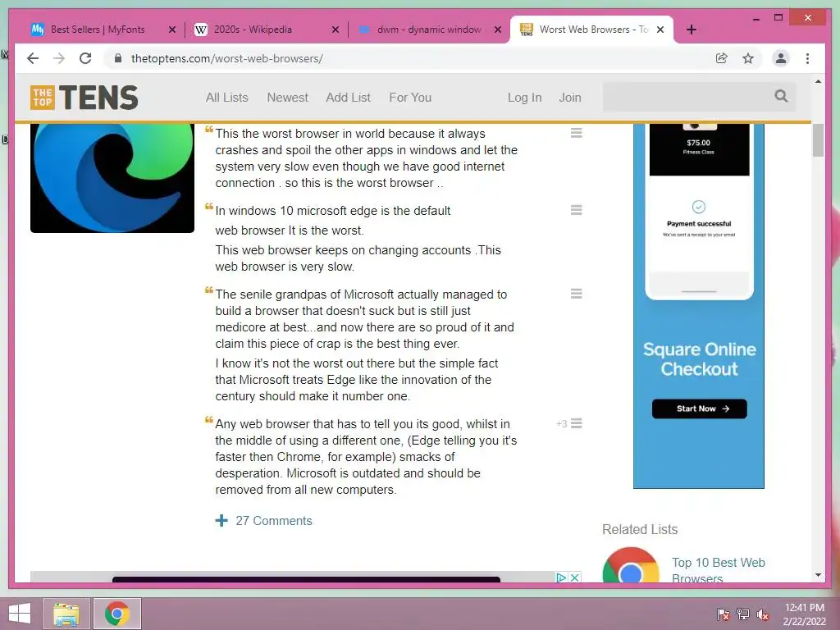Close the 2020s - Wikipedia tab
The height and width of the screenshot is (630, 840).
pyautogui.click(x=336, y=30)
